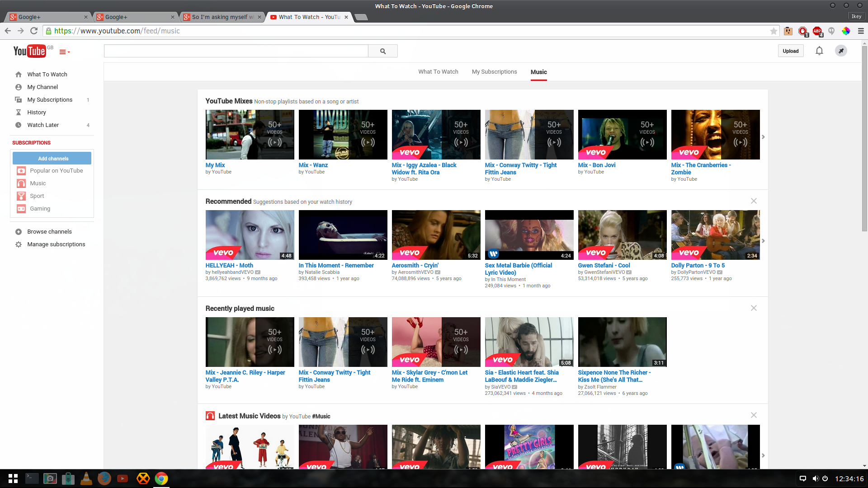Click the Sport channel icon
This screenshot has width=868, height=488.
pos(21,196)
